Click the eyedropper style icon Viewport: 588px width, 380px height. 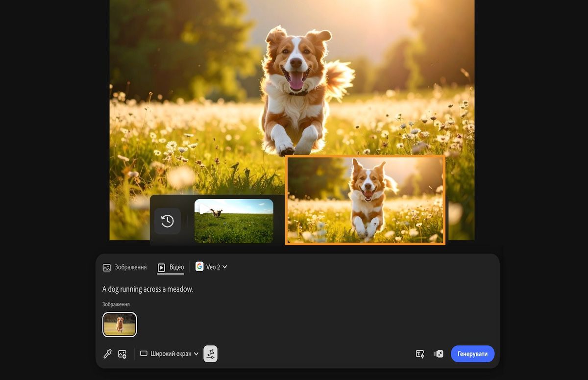107,354
